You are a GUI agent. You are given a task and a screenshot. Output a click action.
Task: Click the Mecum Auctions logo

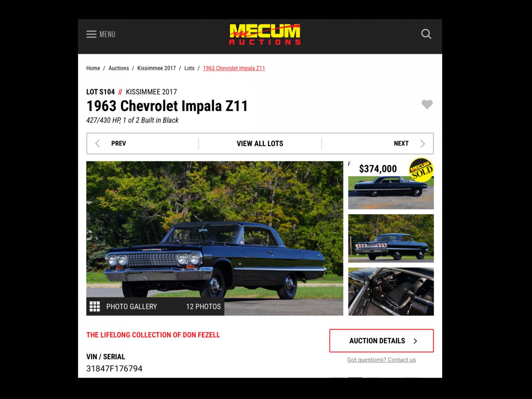pos(265,34)
